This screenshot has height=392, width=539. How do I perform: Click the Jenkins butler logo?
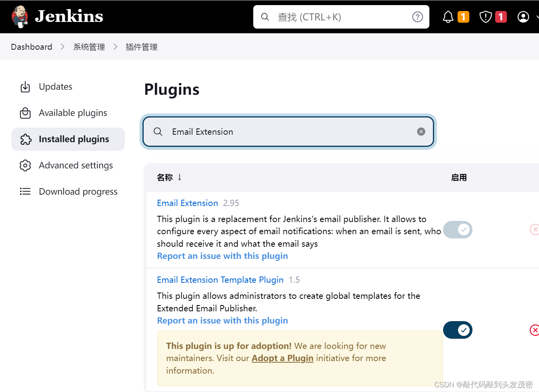pyautogui.click(x=20, y=17)
